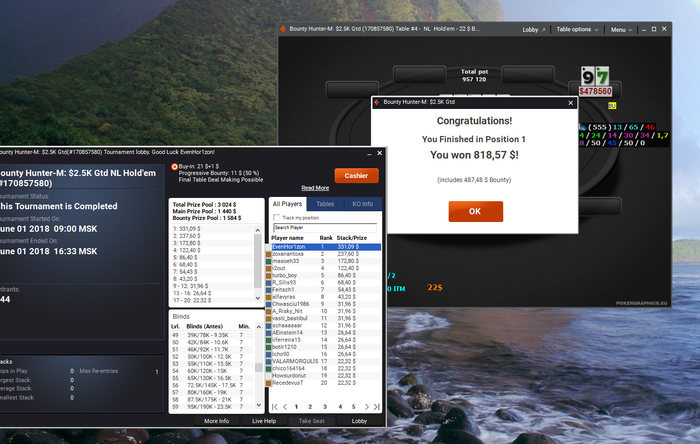This screenshot has height=444, width=700.
Task: Switch to the All Players tab
Action: coord(287,204)
